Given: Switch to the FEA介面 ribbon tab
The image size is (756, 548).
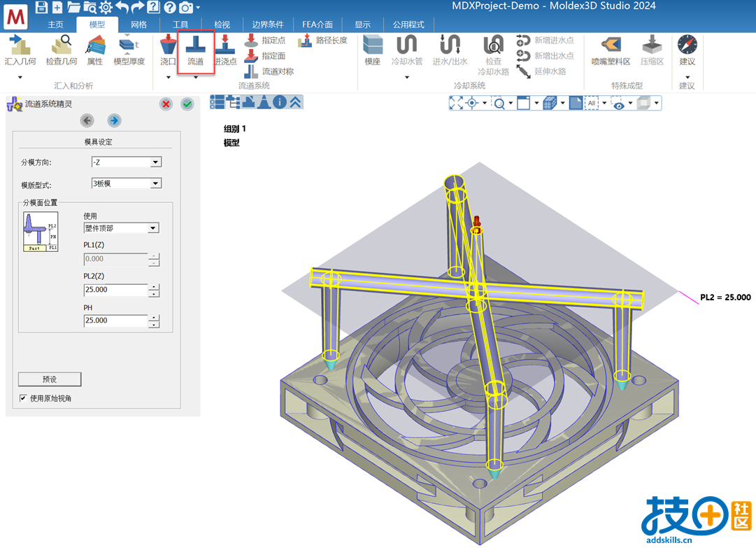Looking at the screenshot, I should pyautogui.click(x=318, y=24).
